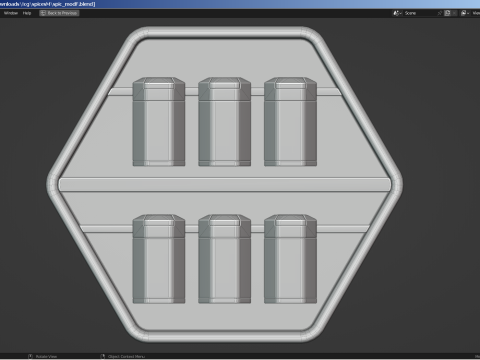The width and height of the screenshot is (480, 360).
Task: Select the bottom-middle spice jar
Action: click(225, 259)
